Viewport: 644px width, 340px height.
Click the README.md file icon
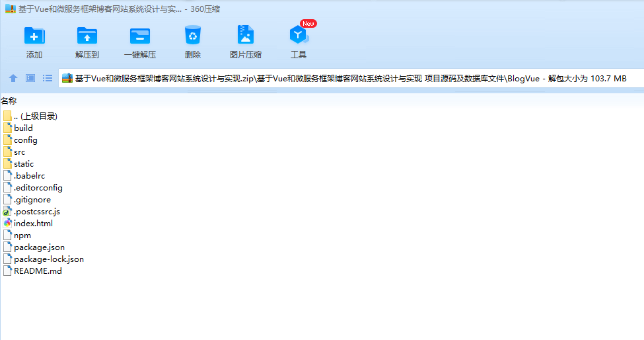[x=7, y=271]
